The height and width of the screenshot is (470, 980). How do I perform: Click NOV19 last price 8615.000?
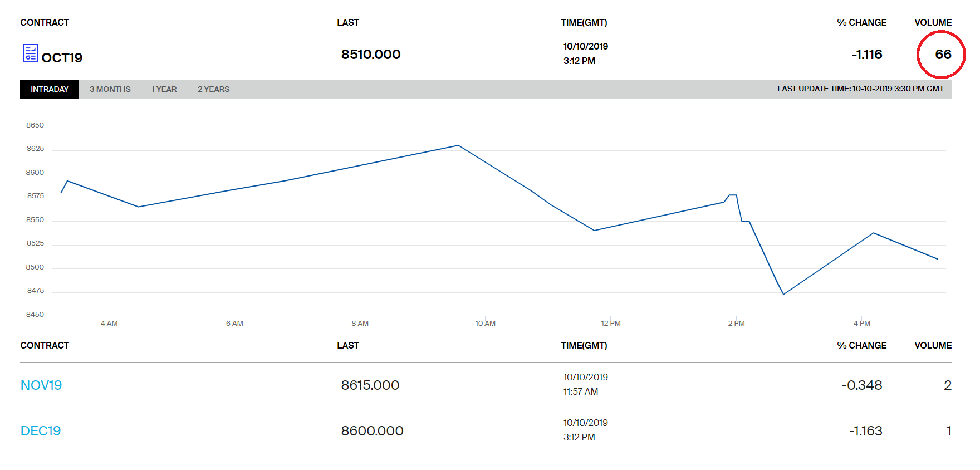tap(370, 385)
